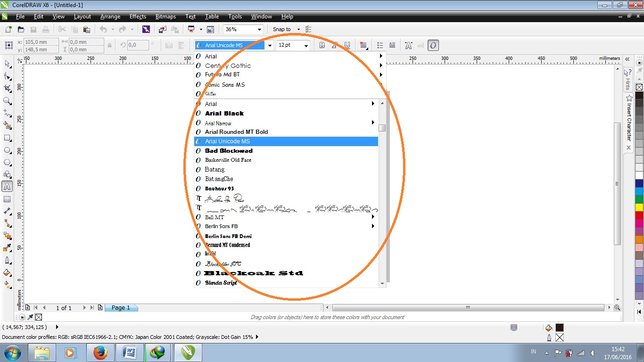Expand the Arial Narrow font submenu
The height and width of the screenshot is (362, 644).
pos(373,123)
